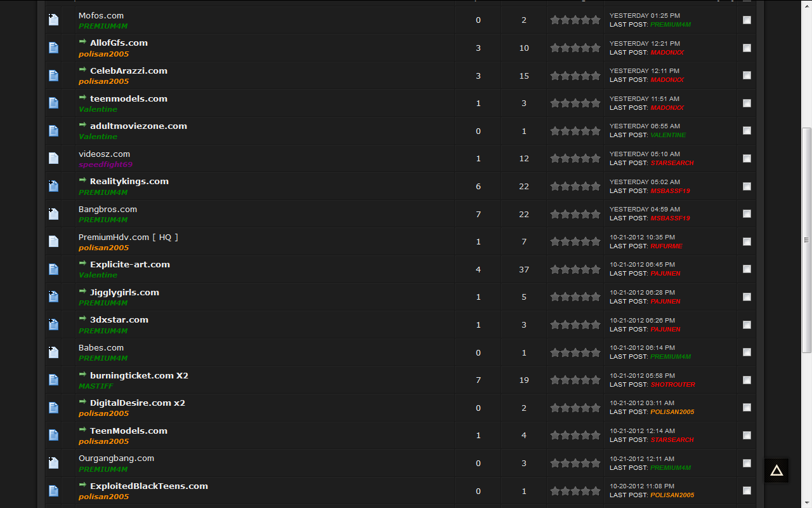Click the thread icon beside Jigglygirls.com

(x=53, y=297)
